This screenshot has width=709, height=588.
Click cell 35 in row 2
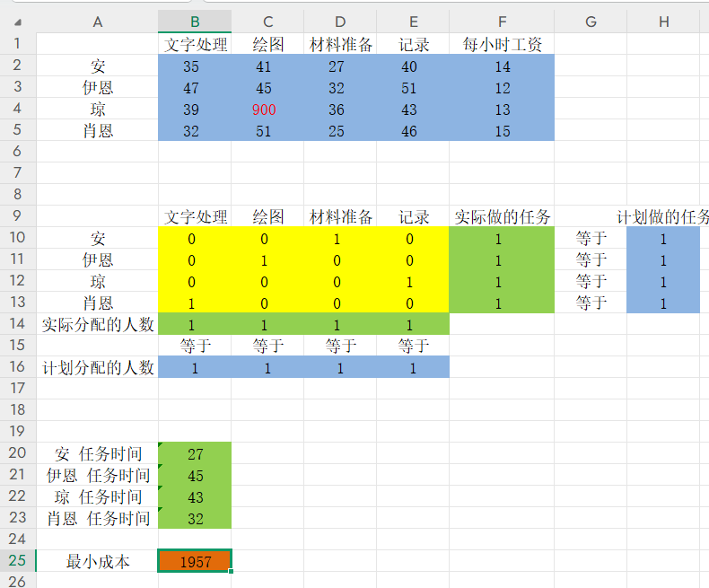point(195,66)
